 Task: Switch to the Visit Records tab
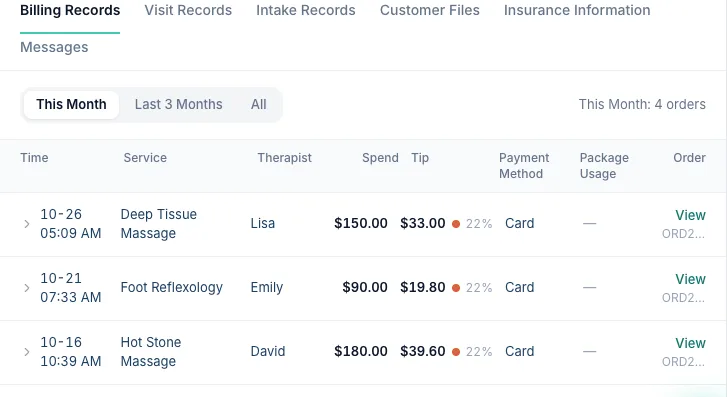188,10
